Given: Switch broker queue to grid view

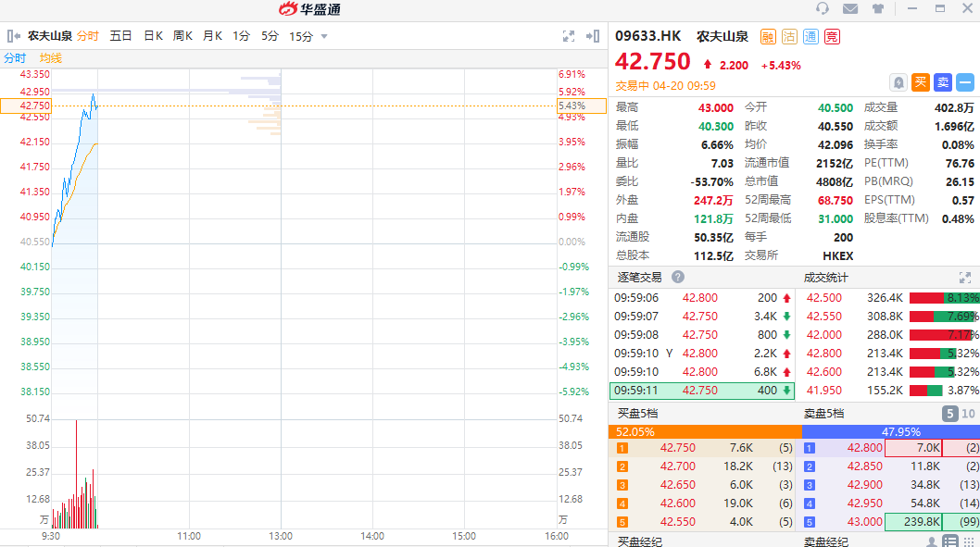Looking at the screenshot, I should tap(969, 542).
